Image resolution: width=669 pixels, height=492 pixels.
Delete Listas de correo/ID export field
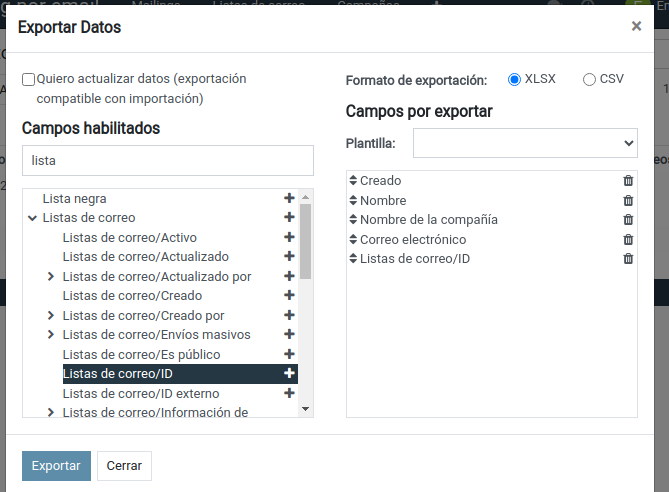coord(628,259)
